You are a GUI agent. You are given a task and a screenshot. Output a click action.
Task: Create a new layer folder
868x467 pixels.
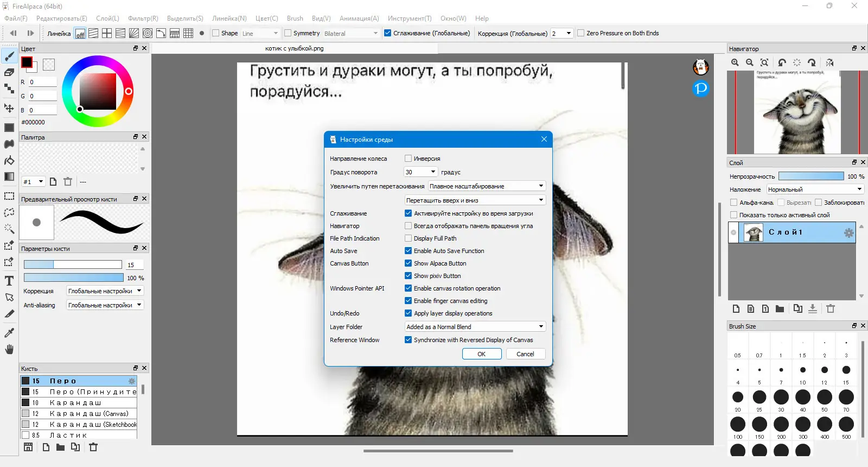click(x=780, y=308)
